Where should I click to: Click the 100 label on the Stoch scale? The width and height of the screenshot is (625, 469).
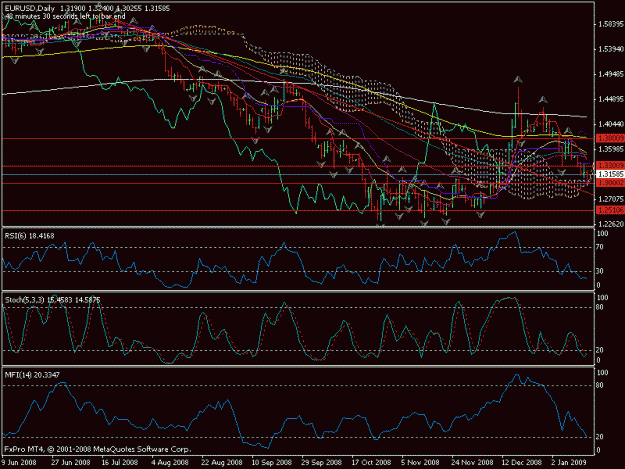coord(602,298)
